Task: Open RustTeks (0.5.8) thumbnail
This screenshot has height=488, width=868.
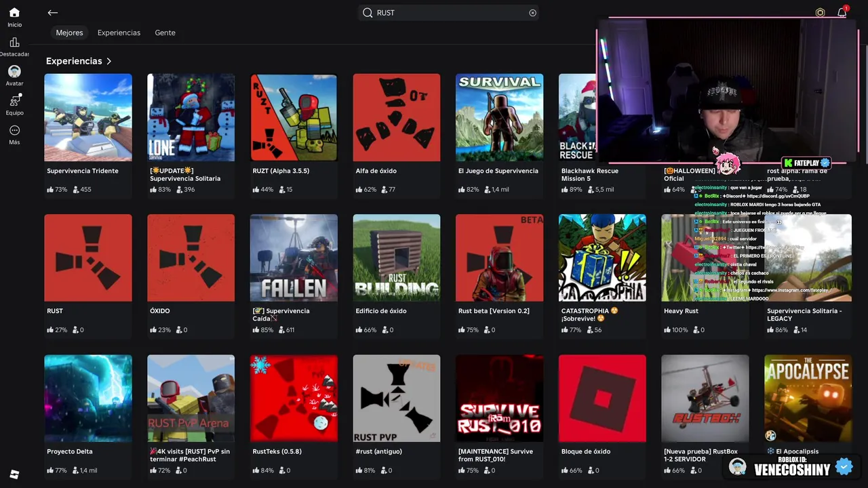Action: [x=294, y=398]
